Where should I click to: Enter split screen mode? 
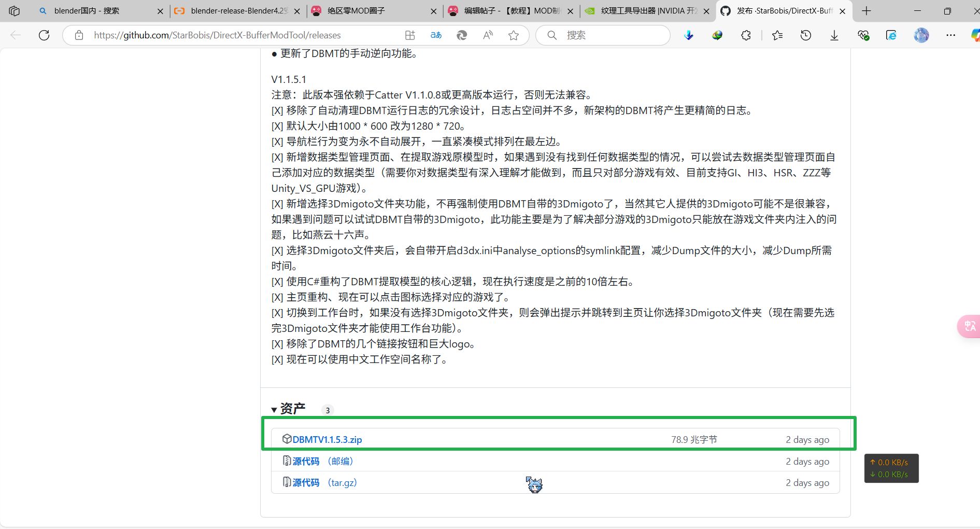tap(410, 35)
